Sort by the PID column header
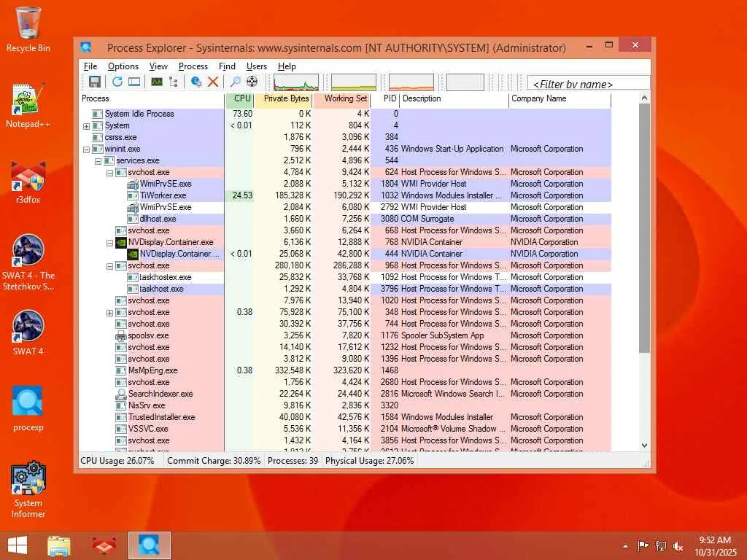The image size is (747, 560). pos(385,98)
